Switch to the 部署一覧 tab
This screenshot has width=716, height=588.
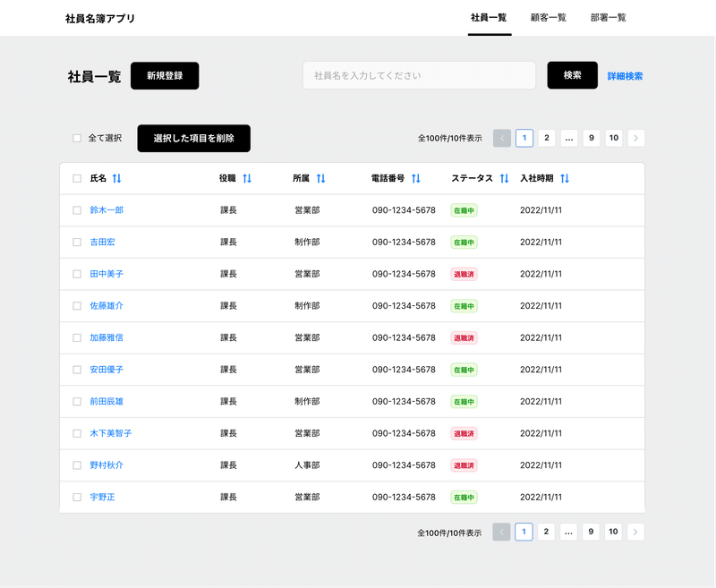click(609, 18)
